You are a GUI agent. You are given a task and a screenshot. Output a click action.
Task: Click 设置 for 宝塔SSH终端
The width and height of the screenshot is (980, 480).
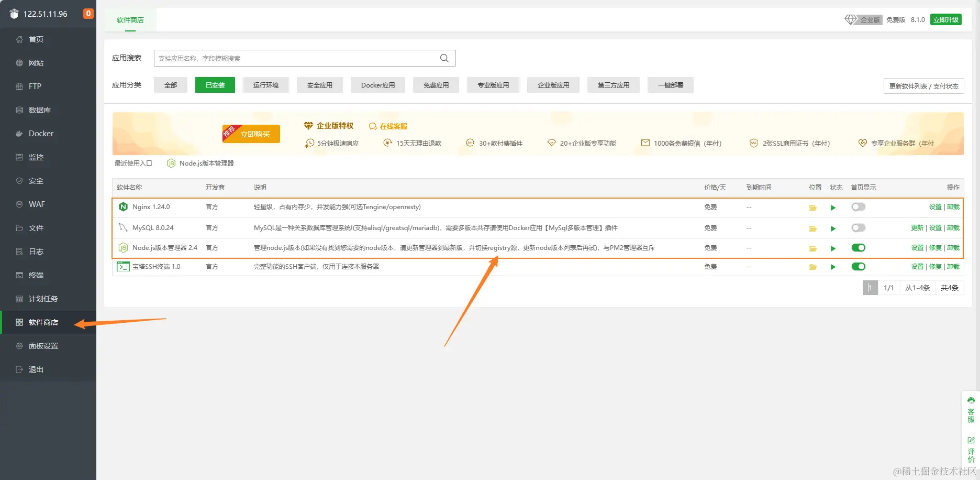(917, 267)
